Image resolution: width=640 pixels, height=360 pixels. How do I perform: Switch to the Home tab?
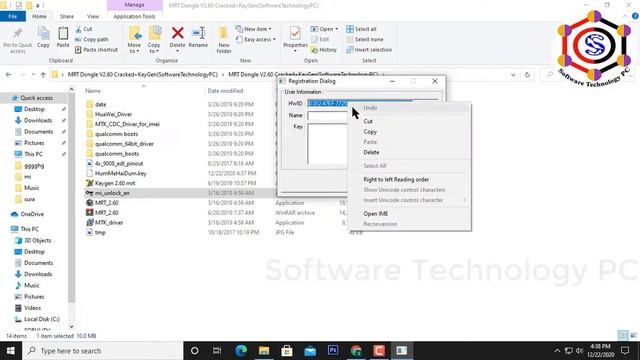[x=39, y=16]
